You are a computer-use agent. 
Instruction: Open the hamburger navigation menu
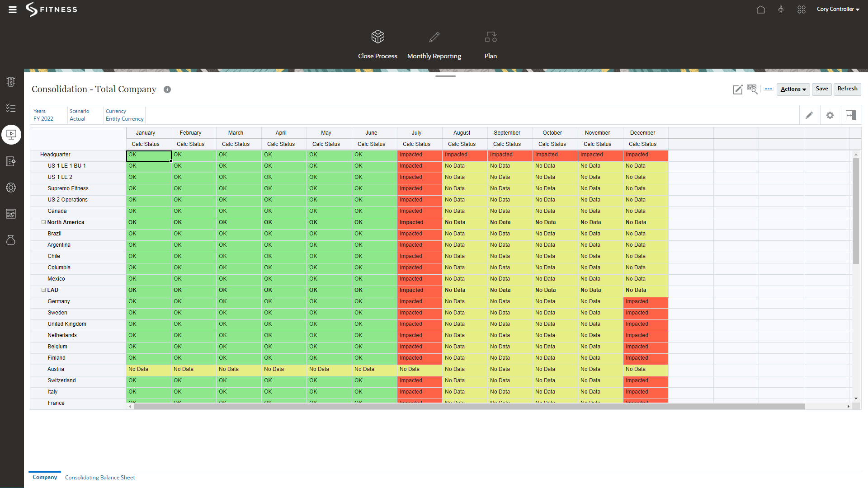click(13, 9)
